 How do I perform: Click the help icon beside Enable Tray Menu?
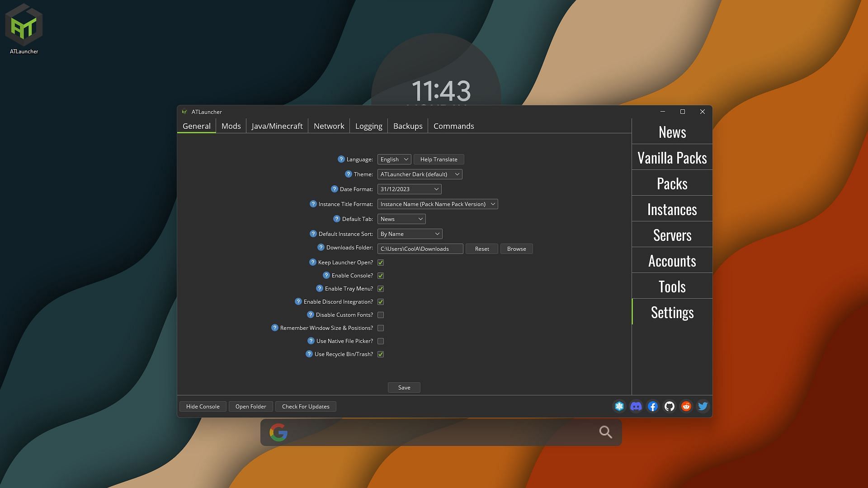click(x=320, y=288)
